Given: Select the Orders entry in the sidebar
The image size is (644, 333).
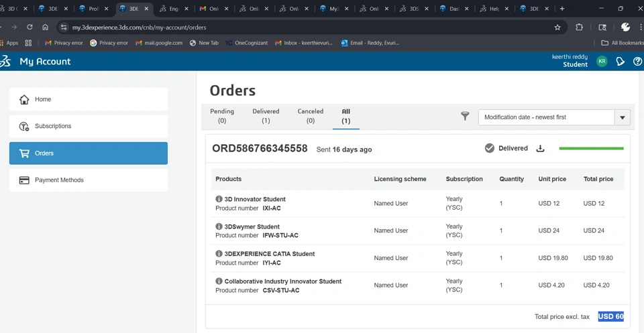Looking at the screenshot, I should 89,153.
